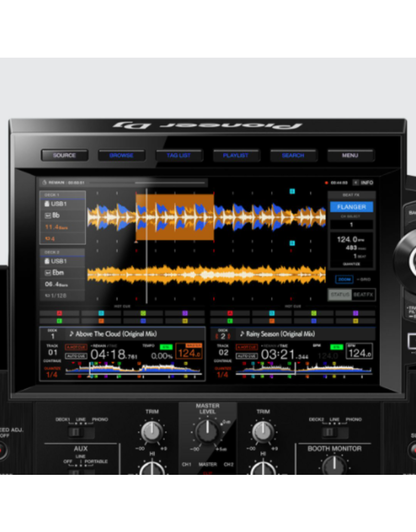Viewport: 416px width, 532px height.
Task: Tap the Deck 1 USB1 source icon
Action: coord(48,204)
